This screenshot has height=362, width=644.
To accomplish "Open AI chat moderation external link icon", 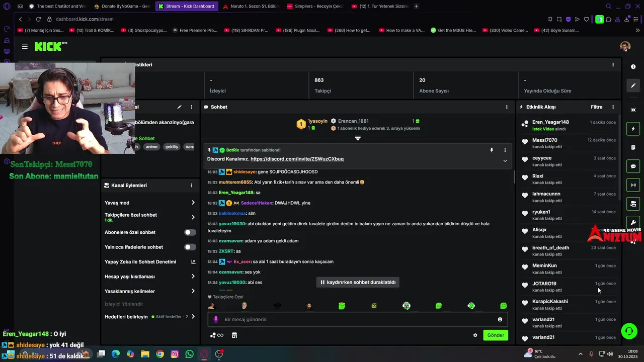I will point(193,262).
